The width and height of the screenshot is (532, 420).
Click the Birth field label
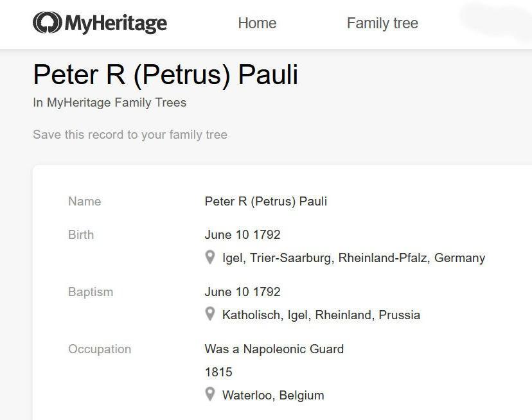(81, 235)
